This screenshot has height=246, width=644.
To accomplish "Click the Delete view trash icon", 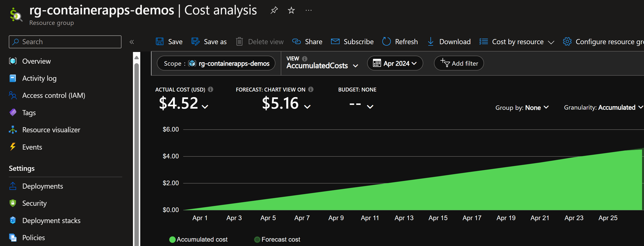I will [239, 41].
